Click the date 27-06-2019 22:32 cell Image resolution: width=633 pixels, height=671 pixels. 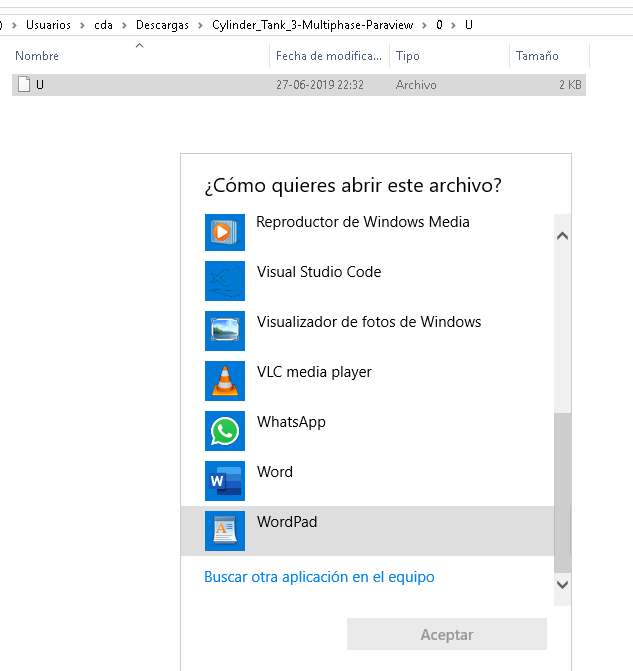point(320,85)
